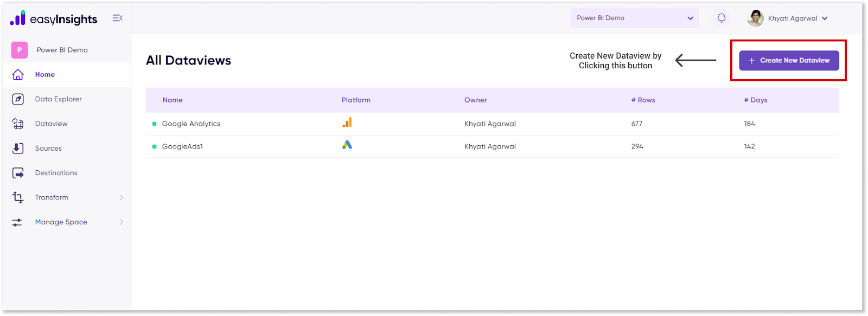868x316 pixels.
Task: Click the # Days column header
Action: tap(756, 100)
